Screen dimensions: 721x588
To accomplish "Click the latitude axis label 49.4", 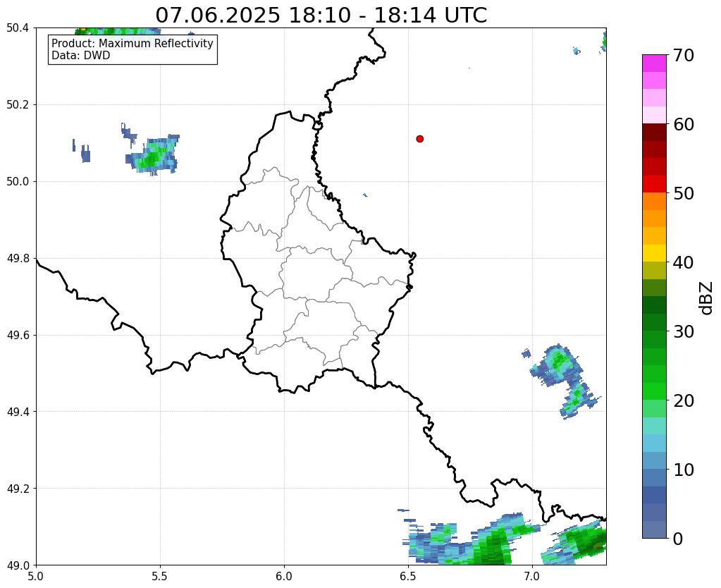I will (18, 412).
